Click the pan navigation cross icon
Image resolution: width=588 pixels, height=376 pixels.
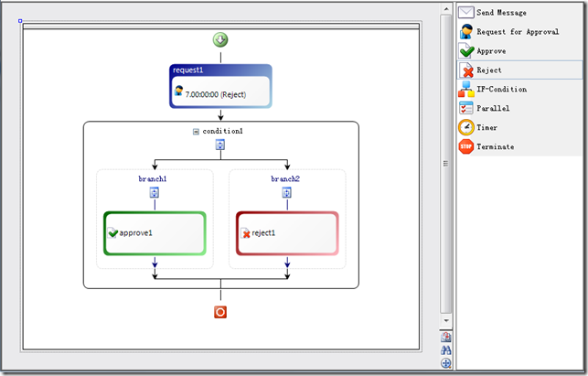[x=446, y=363]
